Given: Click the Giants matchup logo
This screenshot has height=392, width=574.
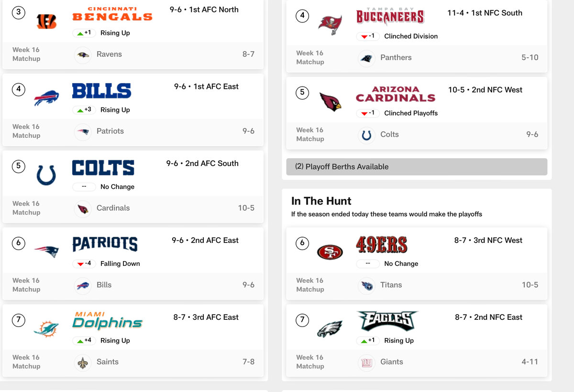Looking at the screenshot, I should (366, 362).
